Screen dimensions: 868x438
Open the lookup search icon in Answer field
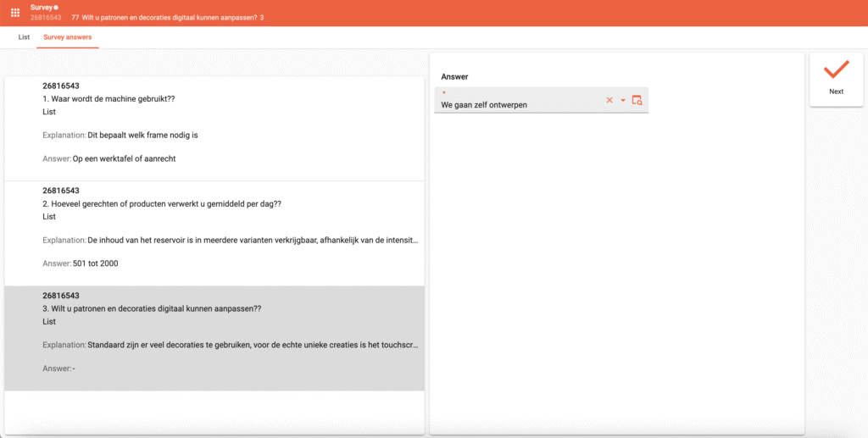click(x=637, y=101)
